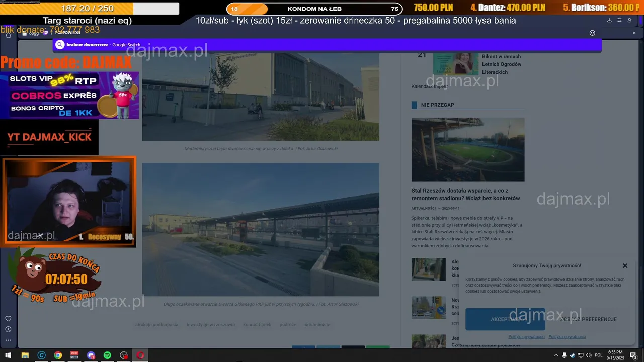Click the station platform photo

[x=261, y=229]
